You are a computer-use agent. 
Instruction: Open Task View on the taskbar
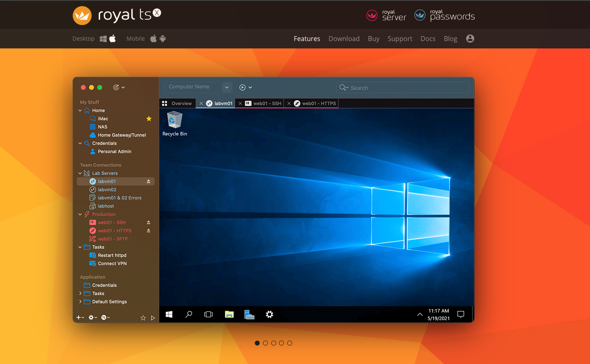[x=208, y=314]
